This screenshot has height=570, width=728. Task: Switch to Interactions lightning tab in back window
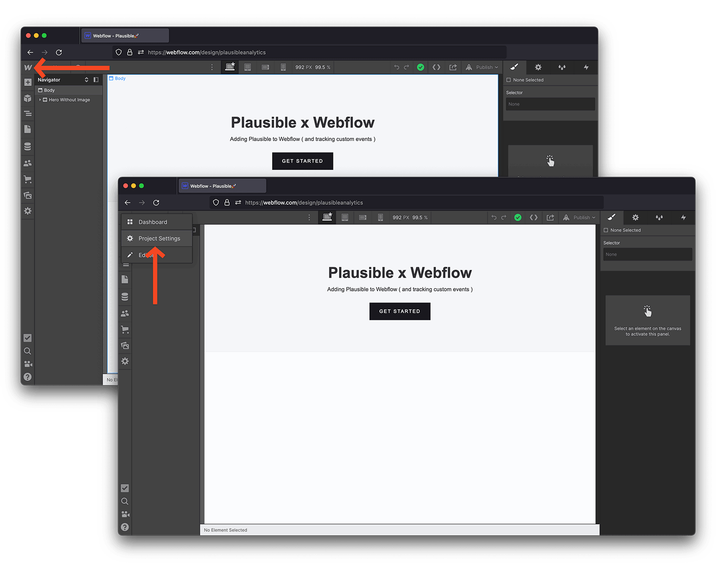click(x=586, y=67)
